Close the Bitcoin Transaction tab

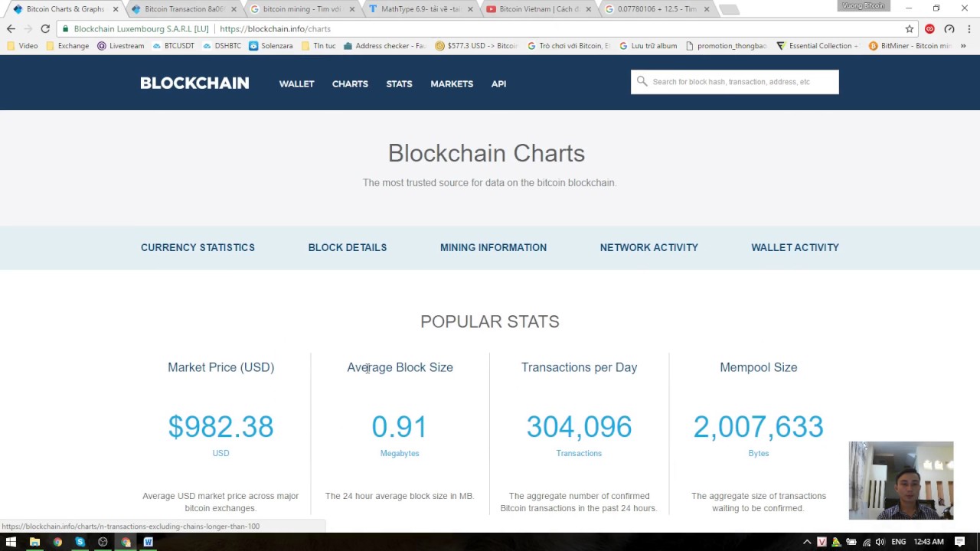pos(235,9)
